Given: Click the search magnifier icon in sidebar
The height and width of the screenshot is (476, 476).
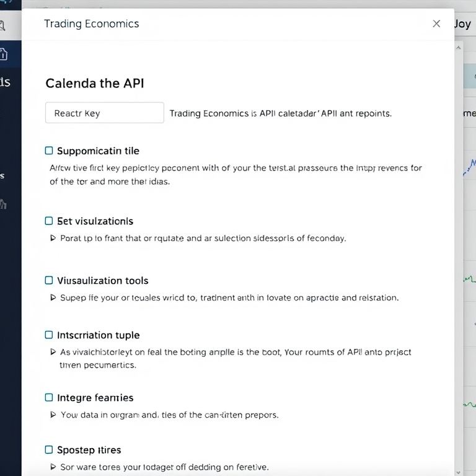Looking at the screenshot, I should click(x=3, y=26).
